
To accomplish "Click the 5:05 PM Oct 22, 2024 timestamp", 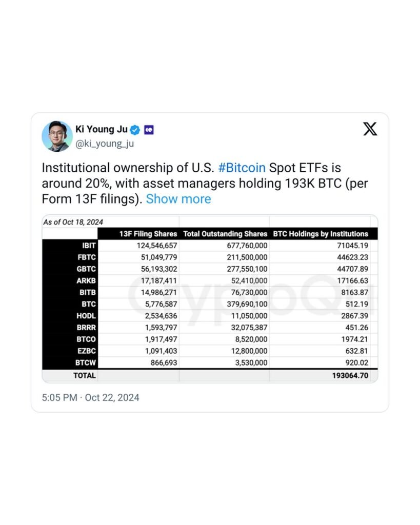I will 90,397.
